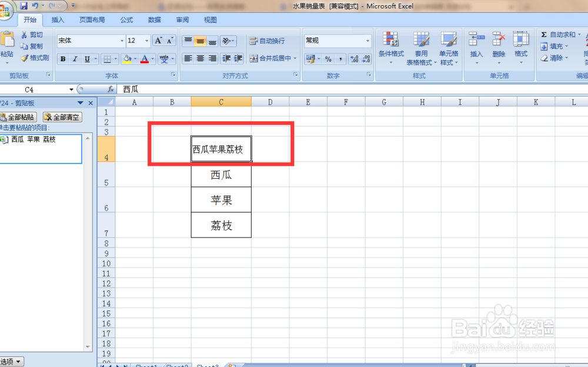Increase font size with the large A icon
This screenshot has width=588, height=367.
click(158, 41)
